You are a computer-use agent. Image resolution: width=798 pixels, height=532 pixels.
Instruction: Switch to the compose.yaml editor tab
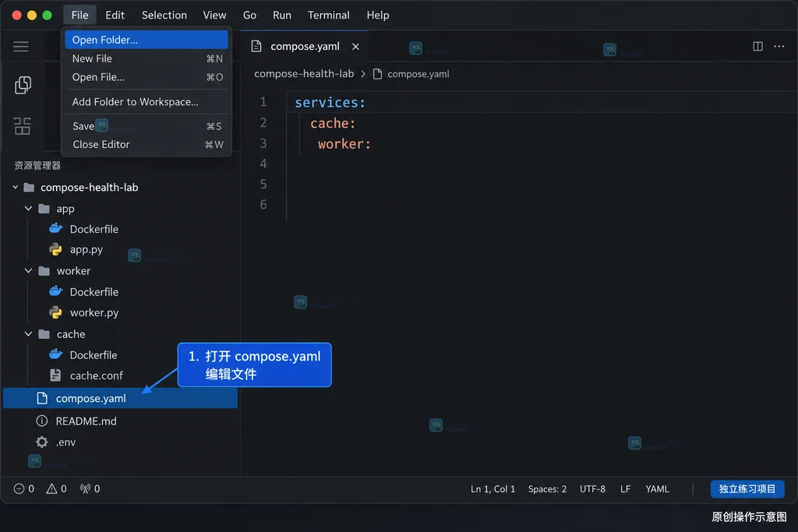pos(305,46)
